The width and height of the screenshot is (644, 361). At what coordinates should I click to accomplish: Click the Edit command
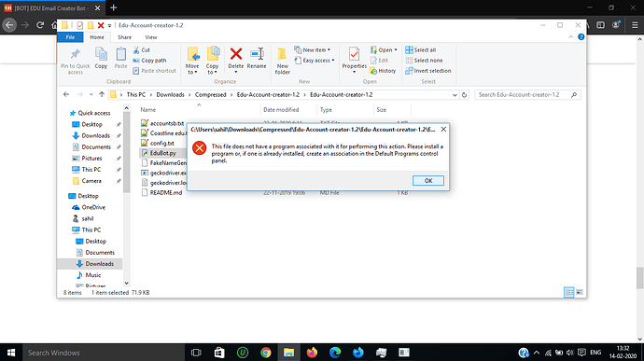[x=379, y=61]
